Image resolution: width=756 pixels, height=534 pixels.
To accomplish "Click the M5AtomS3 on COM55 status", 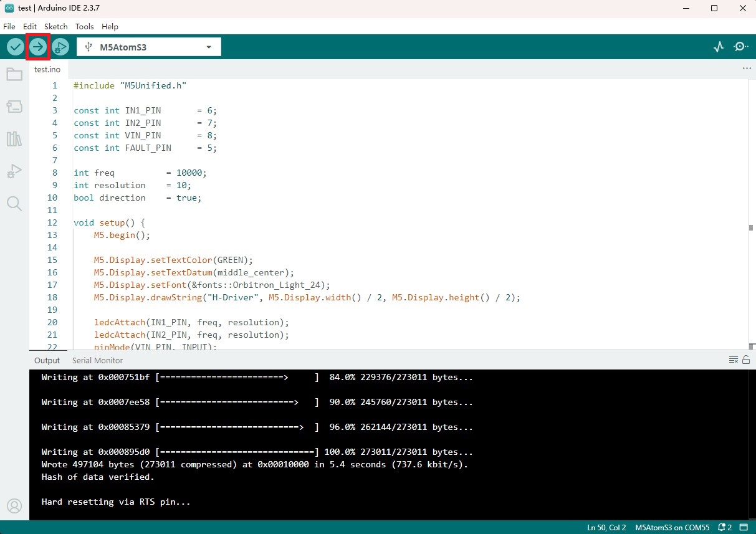I will (672, 527).
